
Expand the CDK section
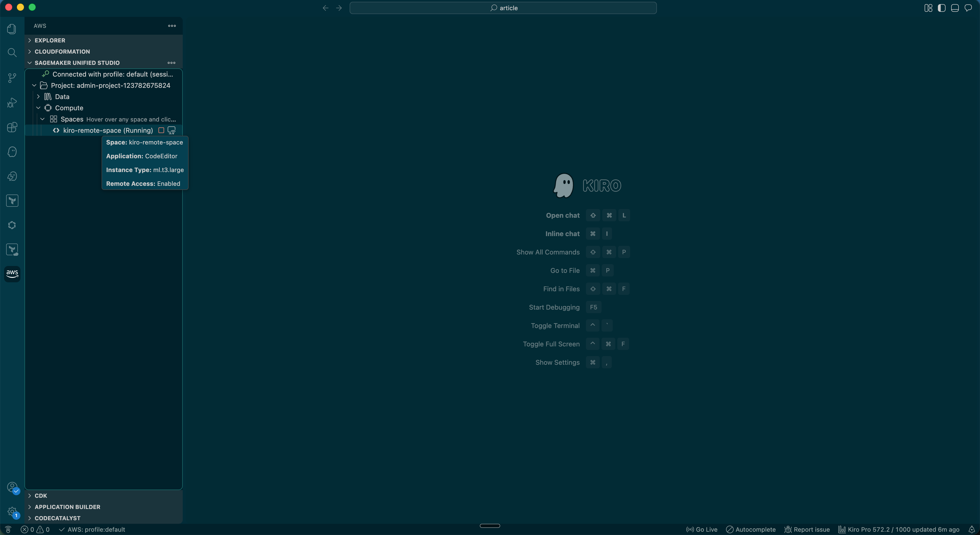tap(103, 495)
